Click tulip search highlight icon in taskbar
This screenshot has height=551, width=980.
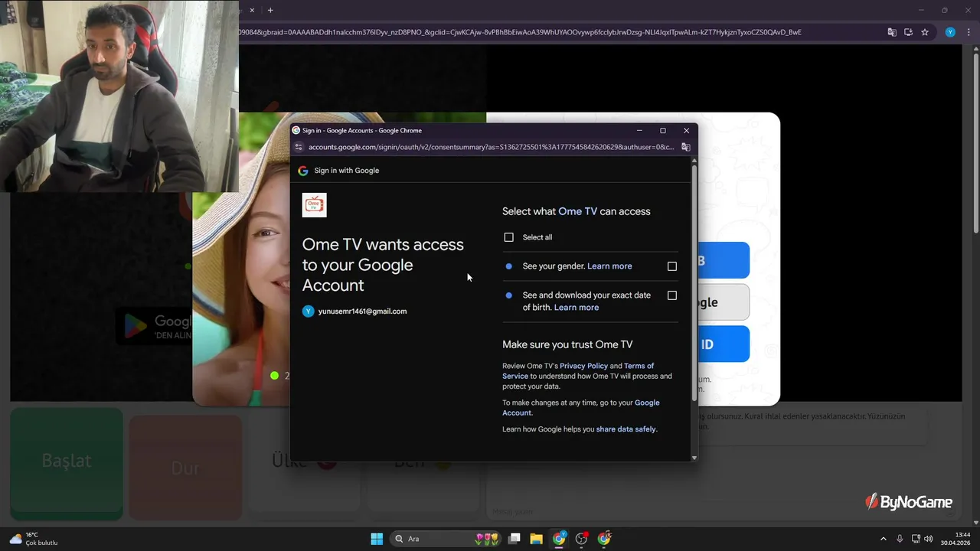tap(487, 539)
